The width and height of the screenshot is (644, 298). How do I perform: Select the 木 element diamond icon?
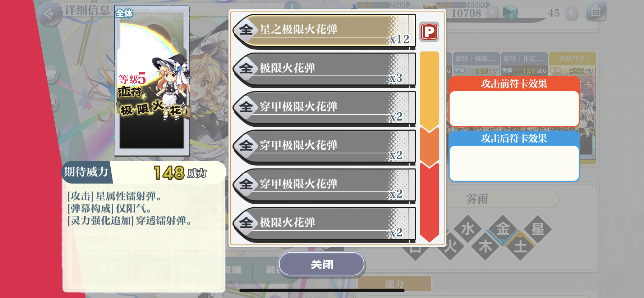(485, 247)
